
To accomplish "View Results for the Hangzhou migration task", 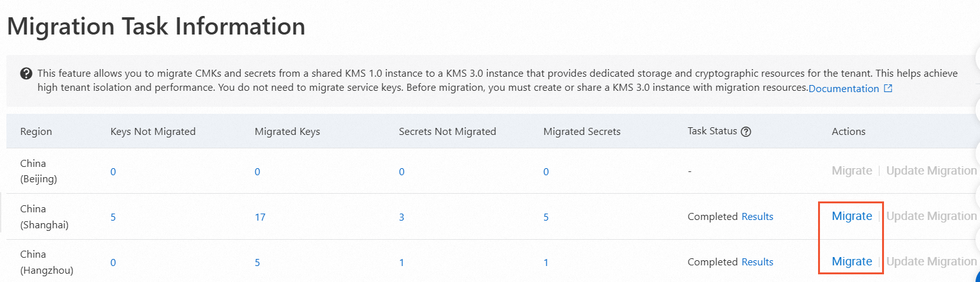I will click(757, 262).
